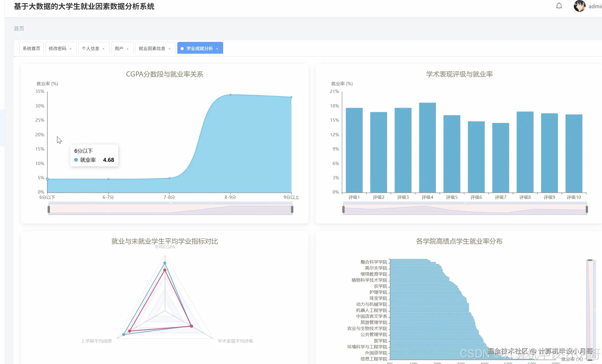Close the 就业因素信息 tab
The height and width of the screenshot is (364, 602).
tap(169, 49)
